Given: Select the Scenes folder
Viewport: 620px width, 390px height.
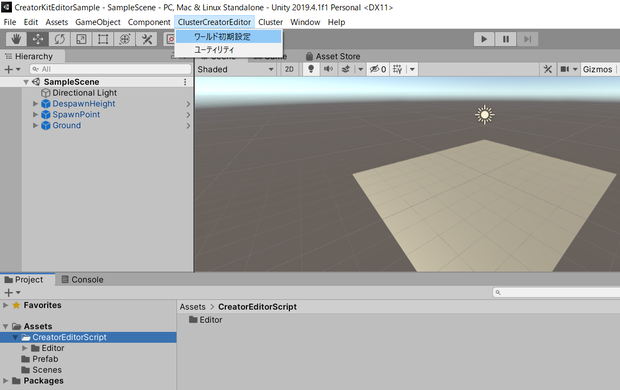Looking at the screenshot, I should pos(42,370).
